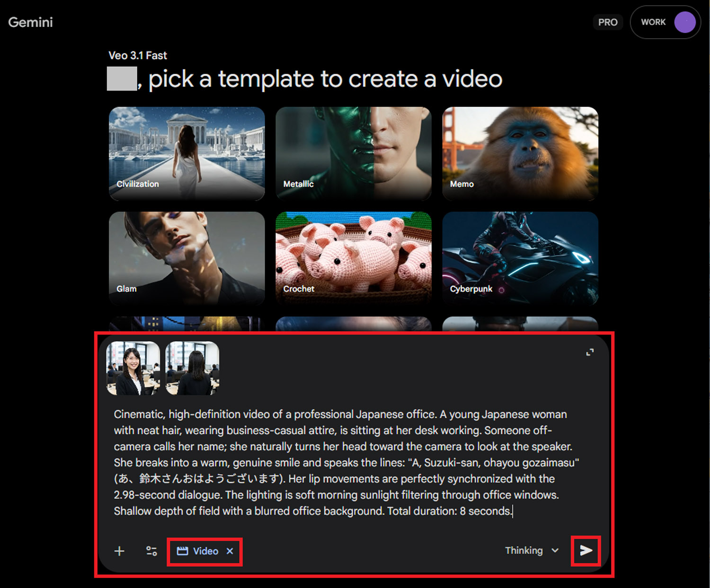Select the first attached woman image thumbnail
Viewport: 710px width, 588px height.
click(x=133, y=369)
